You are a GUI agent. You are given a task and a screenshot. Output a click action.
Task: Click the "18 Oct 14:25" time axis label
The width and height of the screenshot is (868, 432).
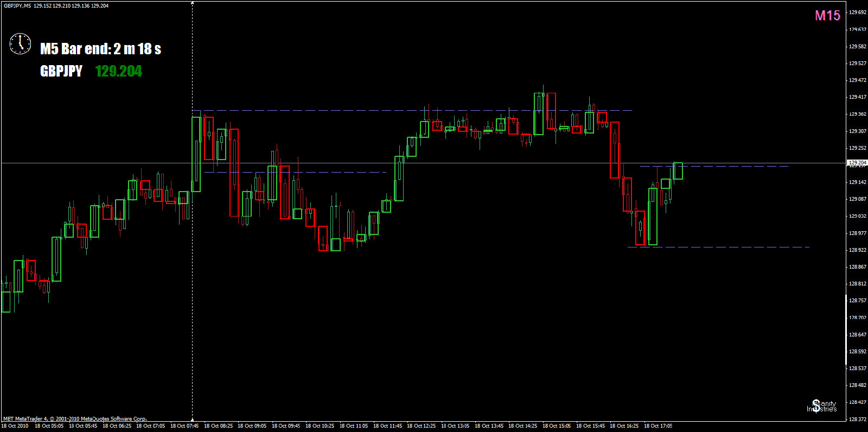click(522, 426)
